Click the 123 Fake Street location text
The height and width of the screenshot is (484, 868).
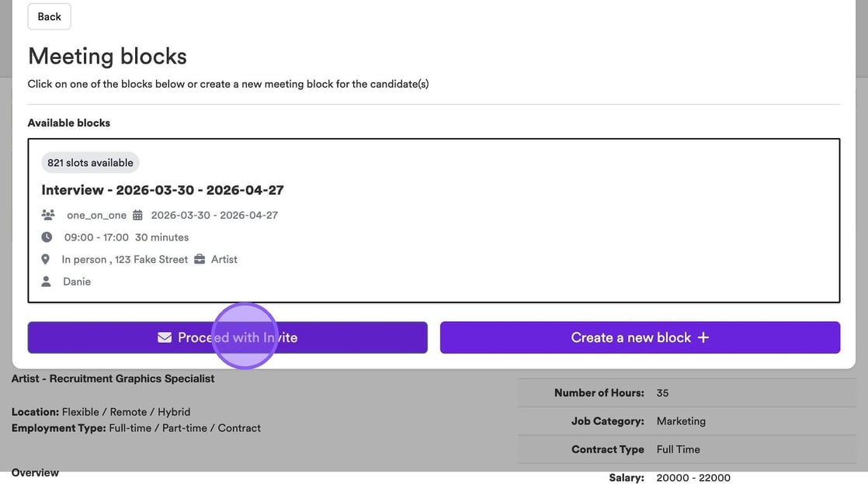(x=151, y=259)
